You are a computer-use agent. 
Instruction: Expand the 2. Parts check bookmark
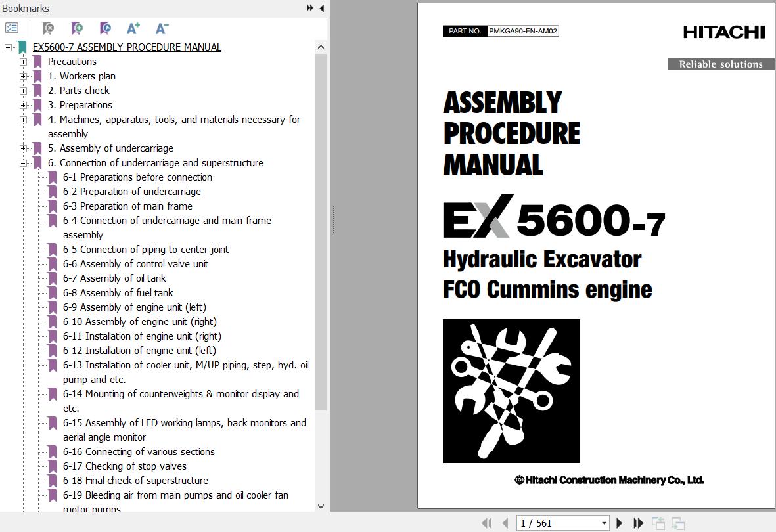23,91
